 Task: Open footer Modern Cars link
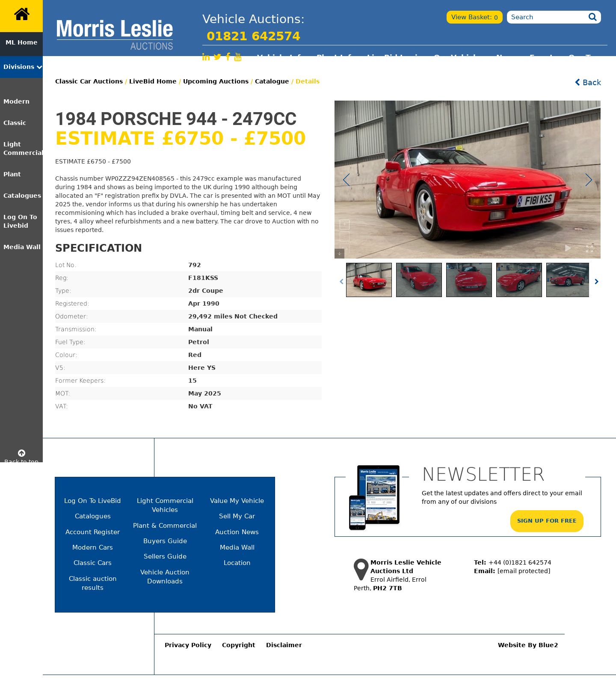tap(92, 547)
